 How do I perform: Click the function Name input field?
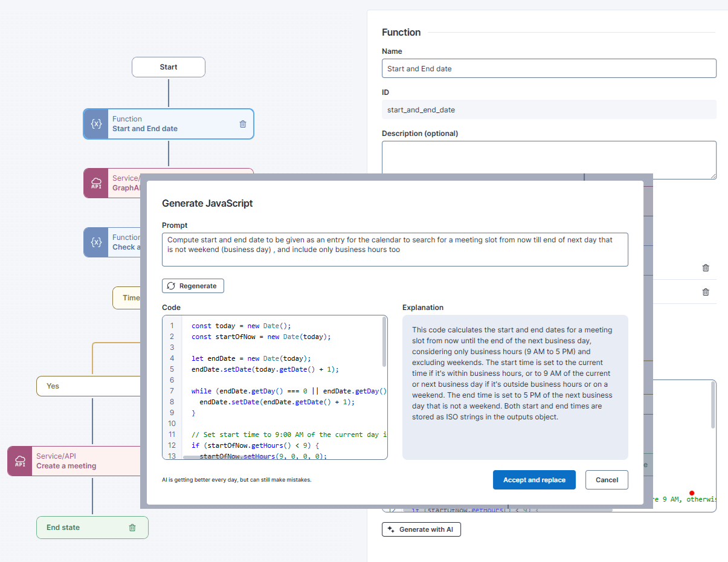(x=549, y=68)
